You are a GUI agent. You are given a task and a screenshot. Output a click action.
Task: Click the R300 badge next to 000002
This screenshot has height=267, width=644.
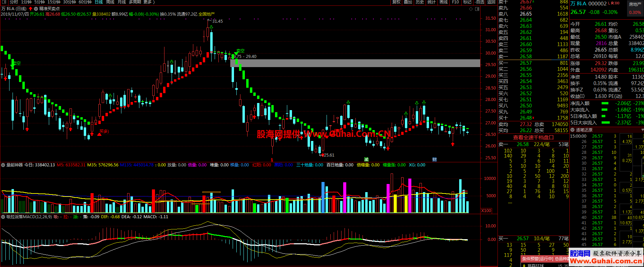coord(615,3)
